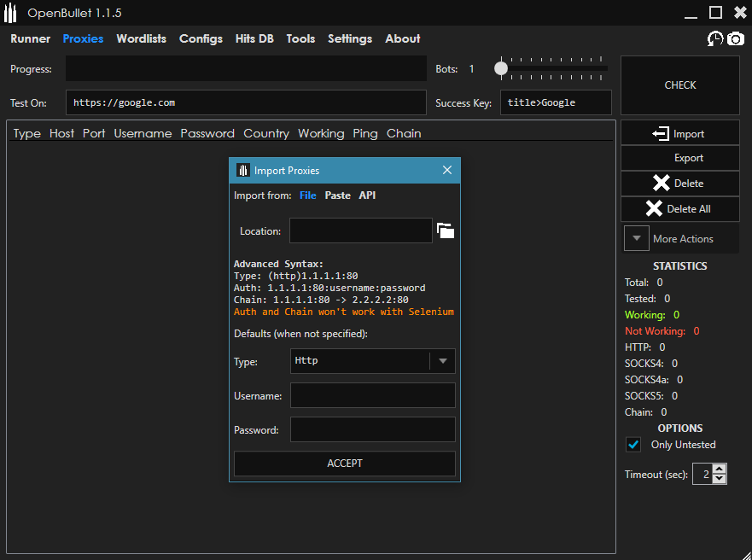The image size is (752, 560).
Task: Sort by the Password column header
Action: [207, 133]
